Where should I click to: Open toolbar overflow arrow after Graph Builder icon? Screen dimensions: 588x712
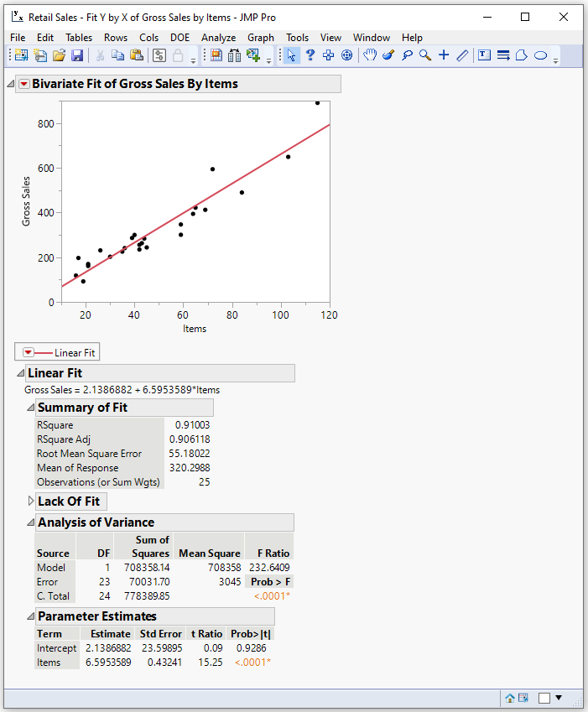point(268,60)
